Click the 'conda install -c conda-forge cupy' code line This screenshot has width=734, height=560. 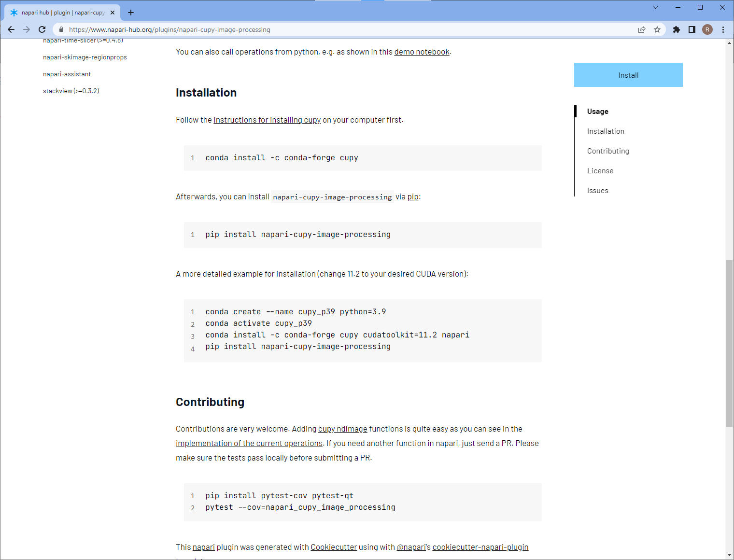coord(282,158)
